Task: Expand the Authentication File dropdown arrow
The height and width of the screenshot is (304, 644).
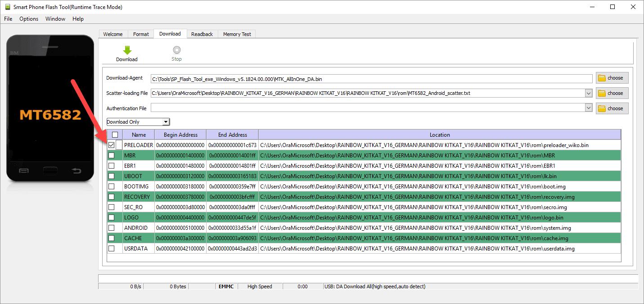Action: [589, 108]
